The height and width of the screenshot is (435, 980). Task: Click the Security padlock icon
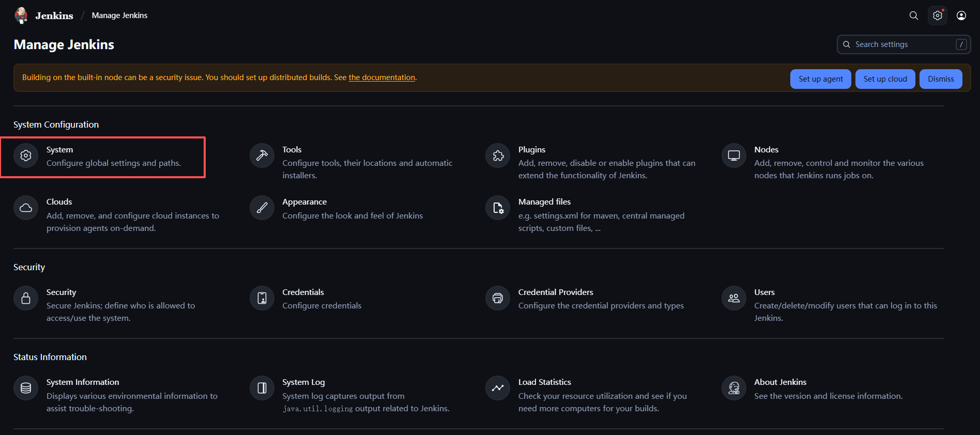pos(26,298)
